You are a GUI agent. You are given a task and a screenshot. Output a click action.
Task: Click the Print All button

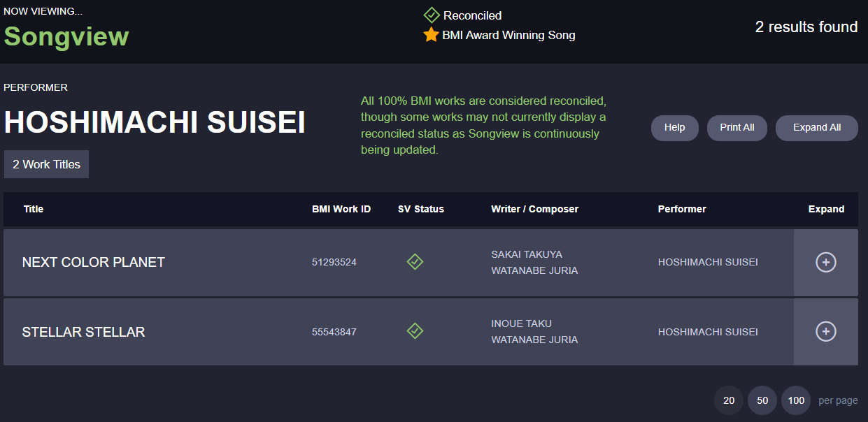[x=737, y=128]
